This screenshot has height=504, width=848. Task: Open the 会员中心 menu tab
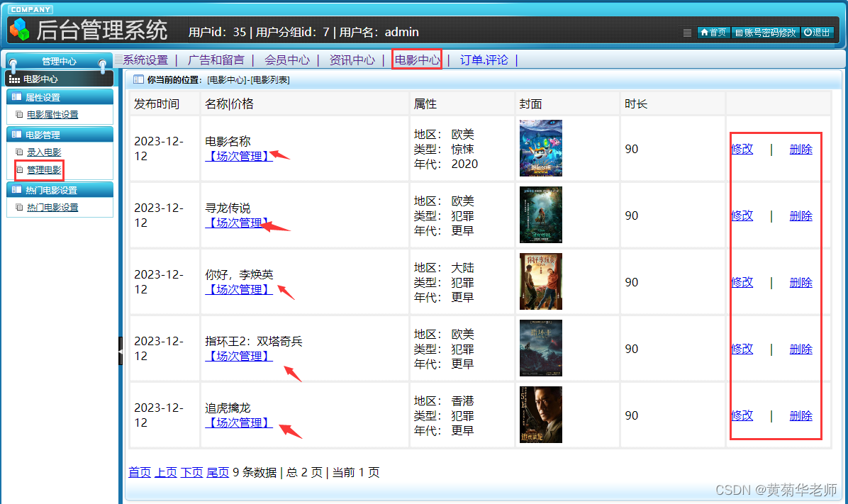coord(287,60)
